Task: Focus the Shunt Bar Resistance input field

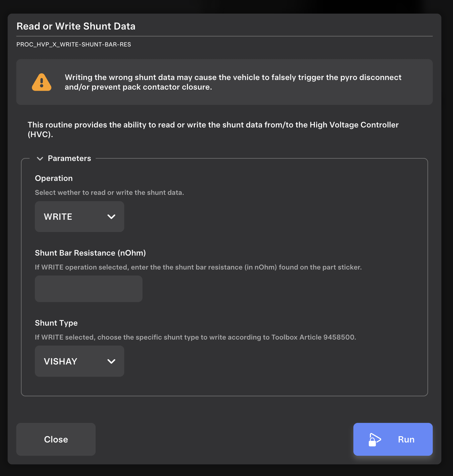Action: (89, 289)
